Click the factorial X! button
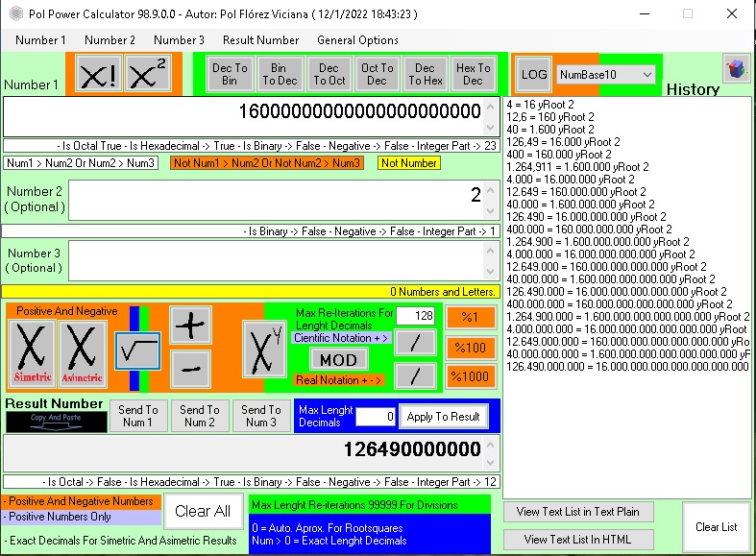The image size is (756, 556). (x=99, y=74)
